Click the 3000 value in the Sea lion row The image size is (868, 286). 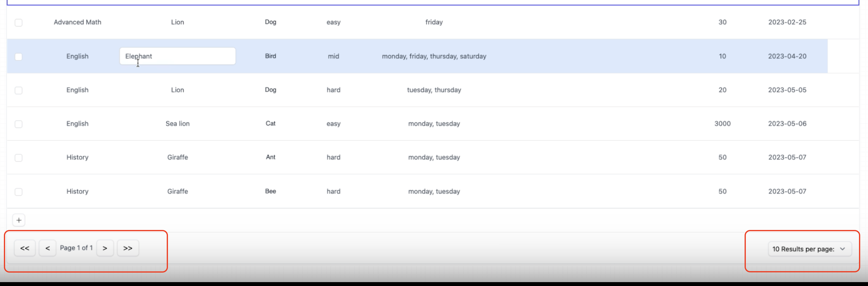(722, 124)
